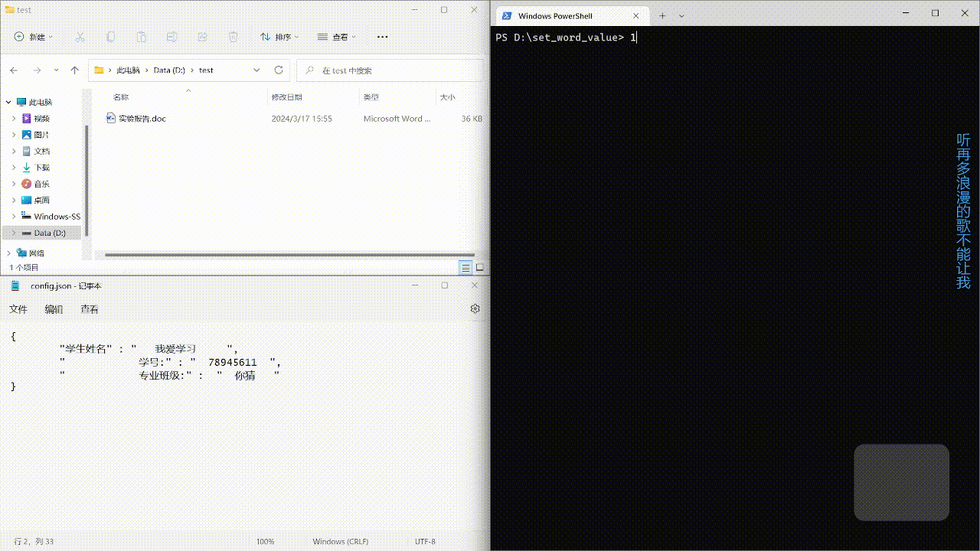The image size is (980, 551).
Task: Click Microsoft Word type cell
Action: (397, 119)
